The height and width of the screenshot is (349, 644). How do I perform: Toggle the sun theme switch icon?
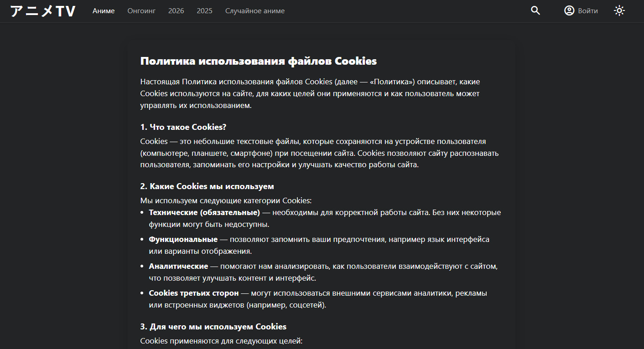619,11
